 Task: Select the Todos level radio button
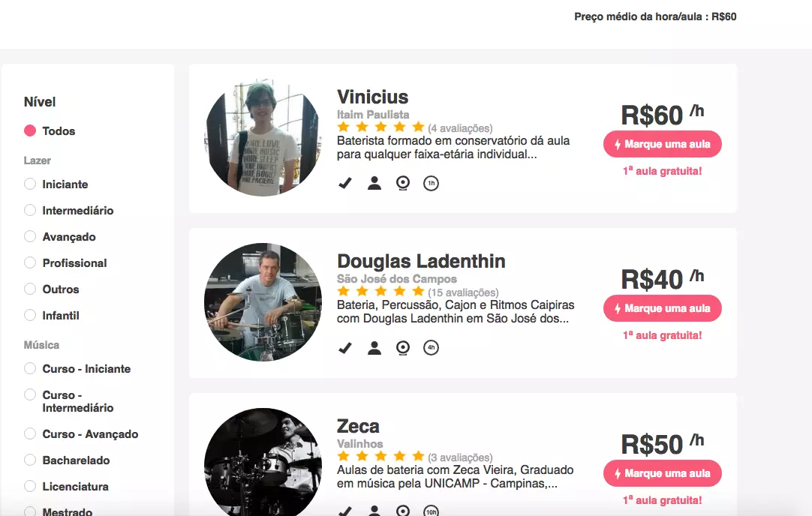(x=30, y=131)
